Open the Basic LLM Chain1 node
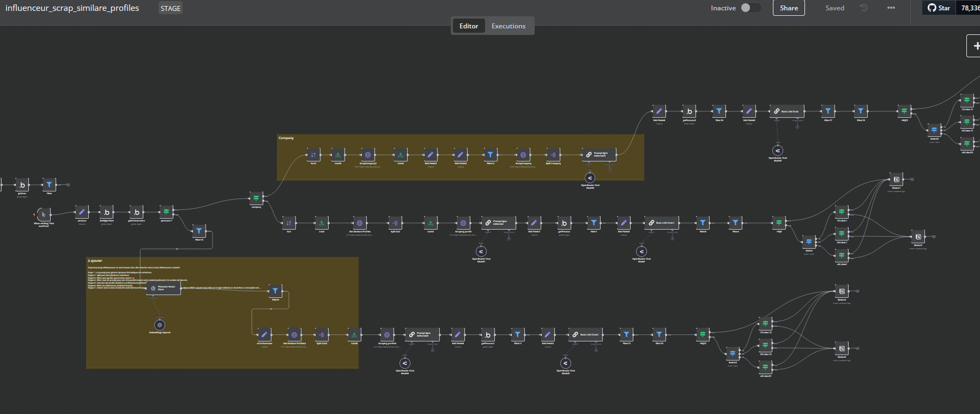980x414 pixels. coord(662,223)
